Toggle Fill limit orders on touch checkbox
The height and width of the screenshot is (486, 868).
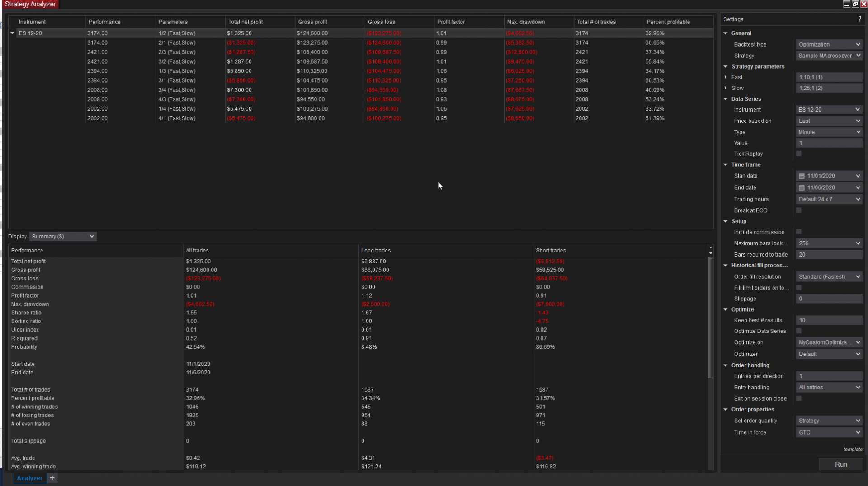799,288
